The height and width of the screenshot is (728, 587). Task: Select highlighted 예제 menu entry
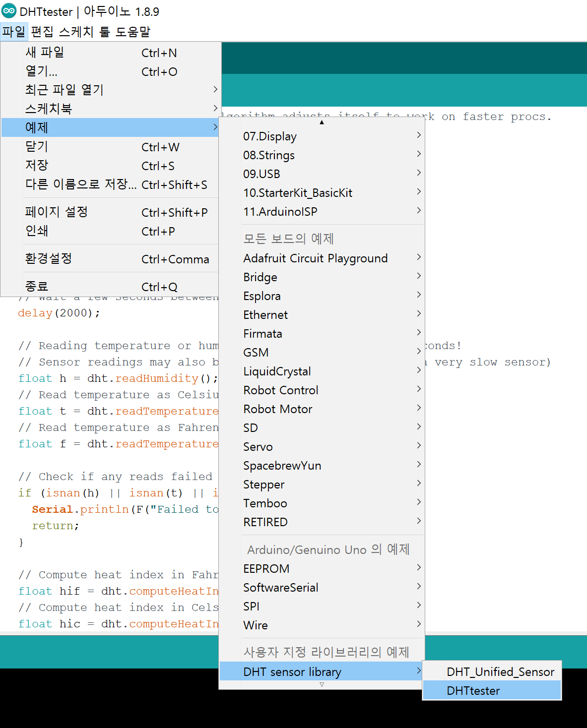[110, 127]
